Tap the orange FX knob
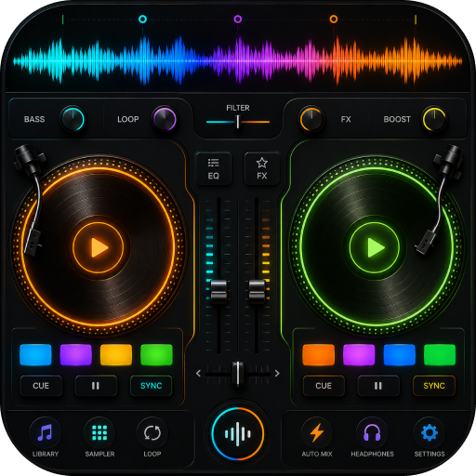Image resolution: width=476 pixels, height=476 pixels. 311,119
